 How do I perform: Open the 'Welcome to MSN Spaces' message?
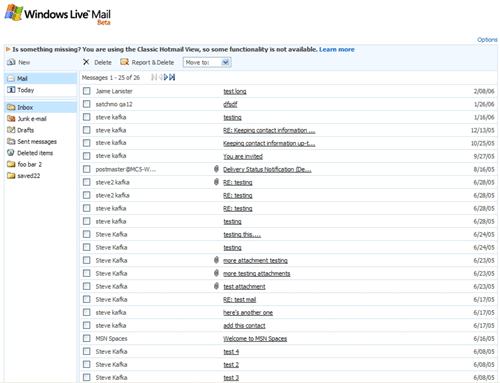[x=255, y=339]
